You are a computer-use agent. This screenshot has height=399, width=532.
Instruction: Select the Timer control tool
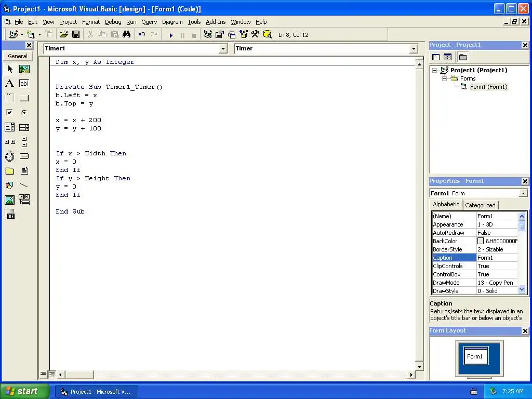pos(10,156)
